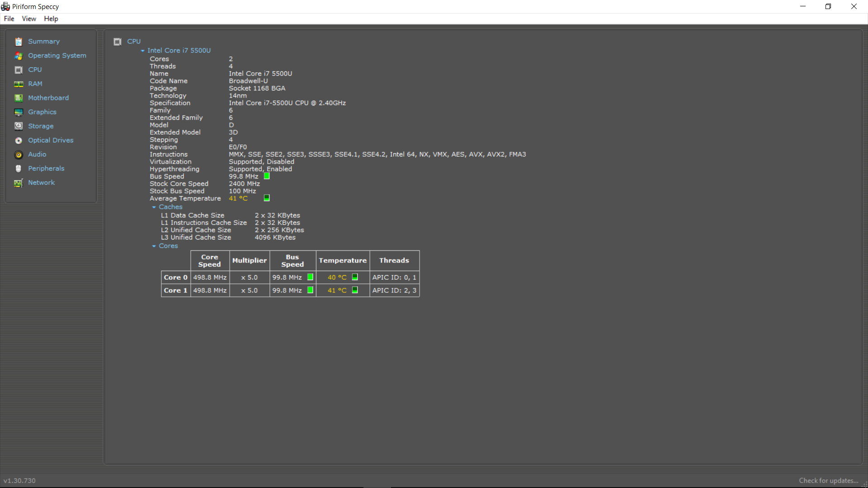The width and height of the screenshot is (868, 488).
Task: Click the Cores heading label
Action: pyautogui.click(x=168, y=246)
